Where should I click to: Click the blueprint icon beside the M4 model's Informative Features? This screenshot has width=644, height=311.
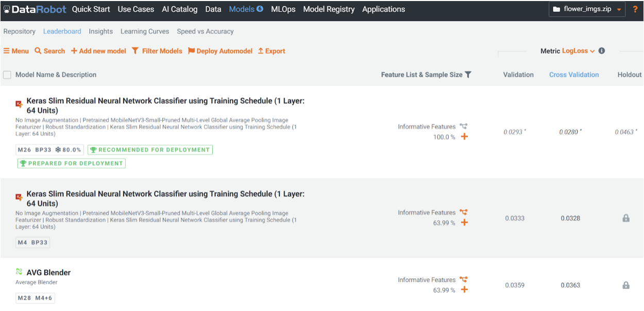tap(464, 212)
